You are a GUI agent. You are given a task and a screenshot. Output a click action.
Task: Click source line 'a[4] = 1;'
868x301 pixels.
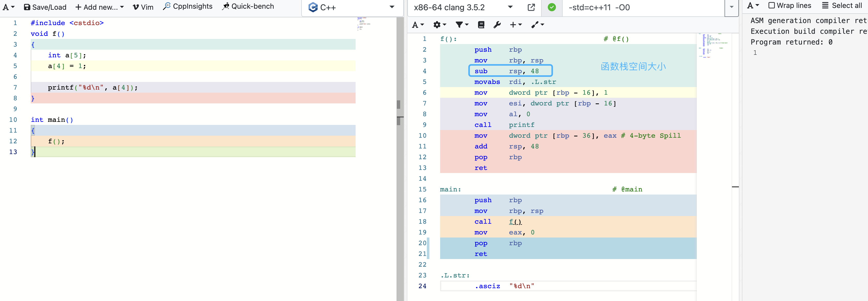coord(67,66)
